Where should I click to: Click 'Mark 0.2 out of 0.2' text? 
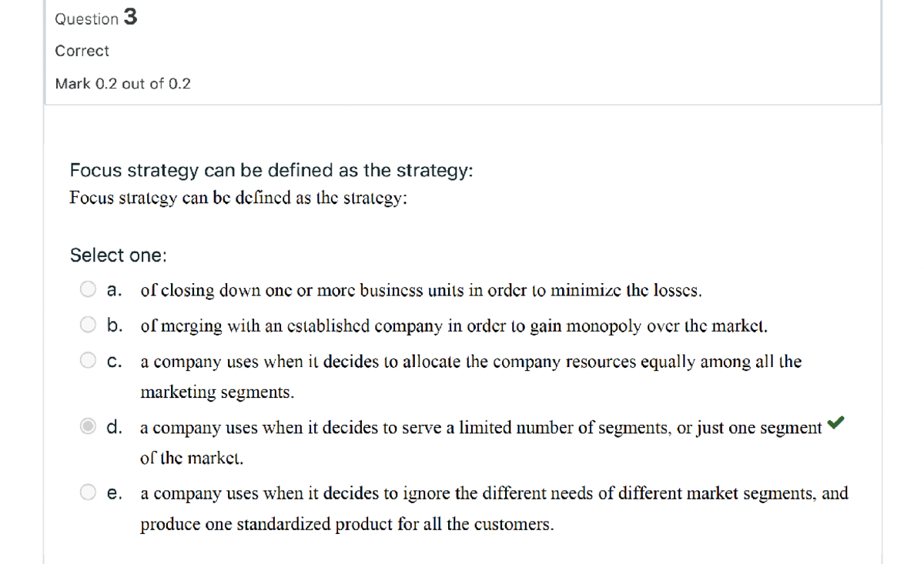123,84
